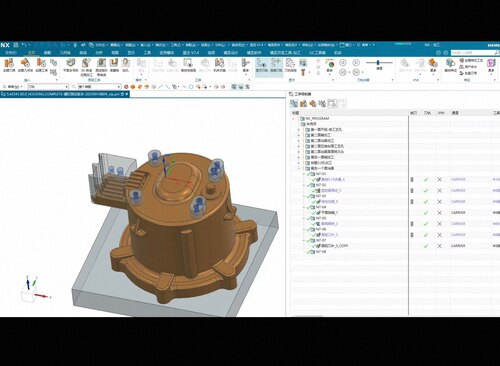Collapse the N7-05 group
The image size is (500, 366).
(304, 218)
